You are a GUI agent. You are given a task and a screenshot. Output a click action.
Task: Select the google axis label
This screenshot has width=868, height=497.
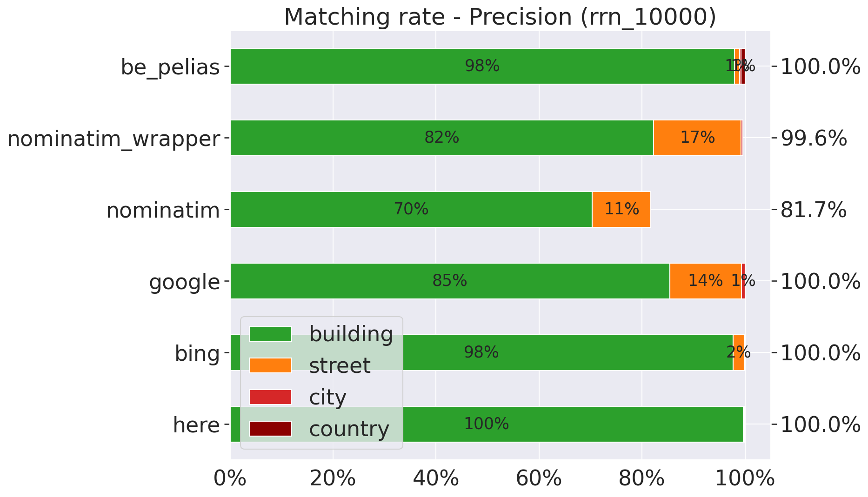point(184,282)
